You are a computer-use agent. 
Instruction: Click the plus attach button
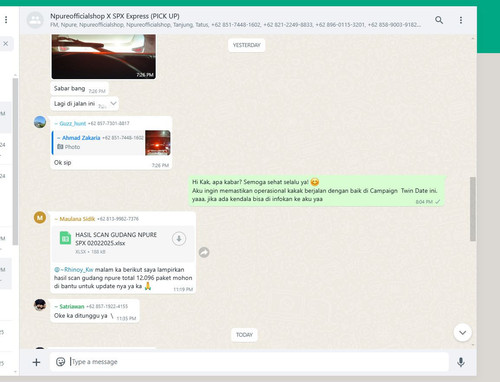(x=36, y=362)
